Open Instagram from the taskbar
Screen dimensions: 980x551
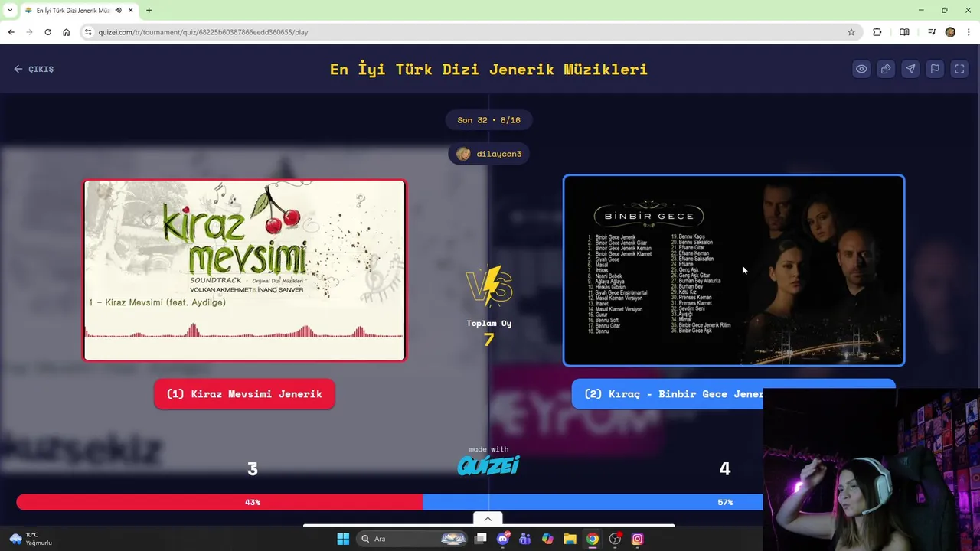click(x=637, y=539)
